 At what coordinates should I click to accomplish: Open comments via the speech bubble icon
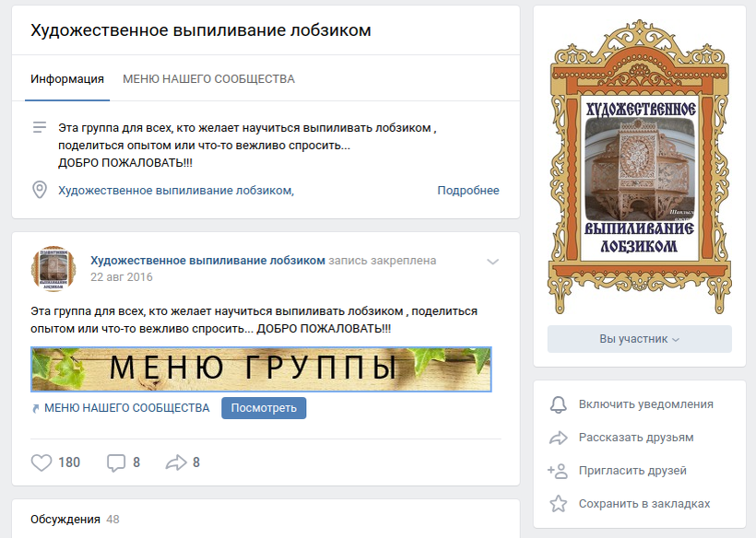point(116,462)
